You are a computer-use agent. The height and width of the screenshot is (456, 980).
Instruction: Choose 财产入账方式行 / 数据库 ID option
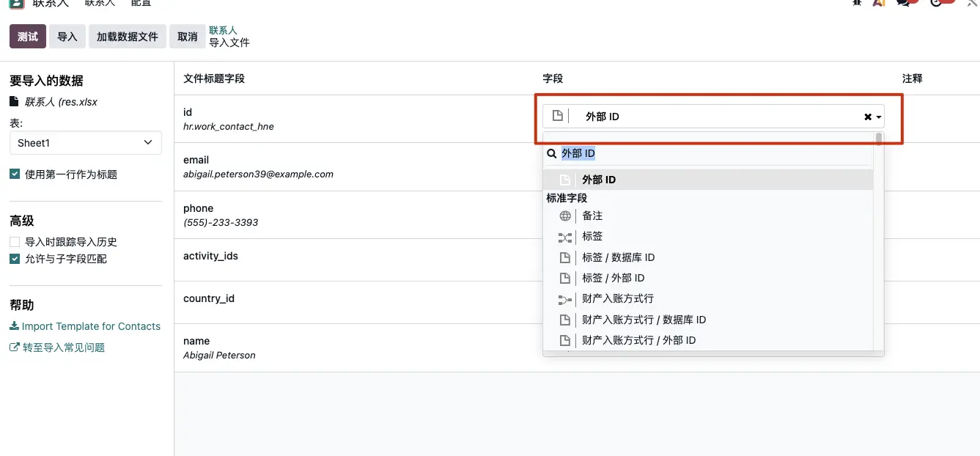[x=644, y=320]
